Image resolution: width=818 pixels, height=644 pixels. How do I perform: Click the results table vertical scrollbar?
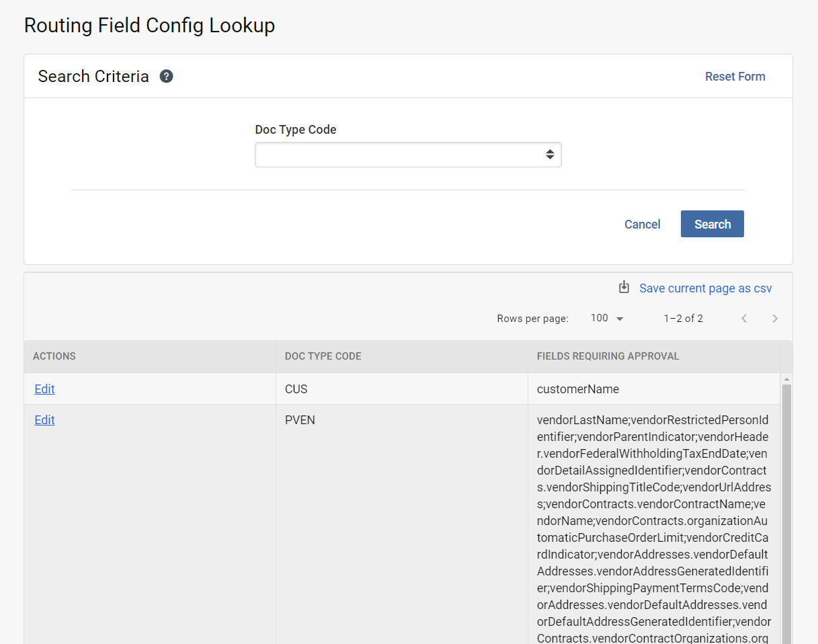click(x=786, y=511)
